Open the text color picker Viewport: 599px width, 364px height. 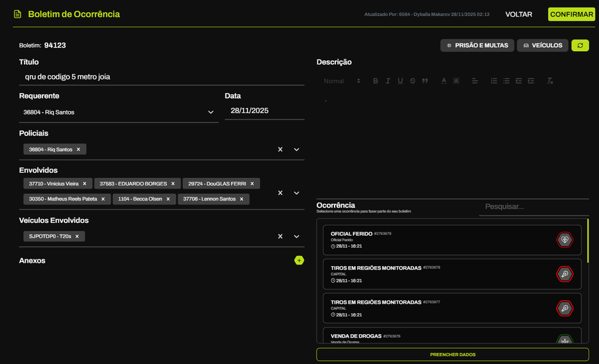click(x=443, y=81)
